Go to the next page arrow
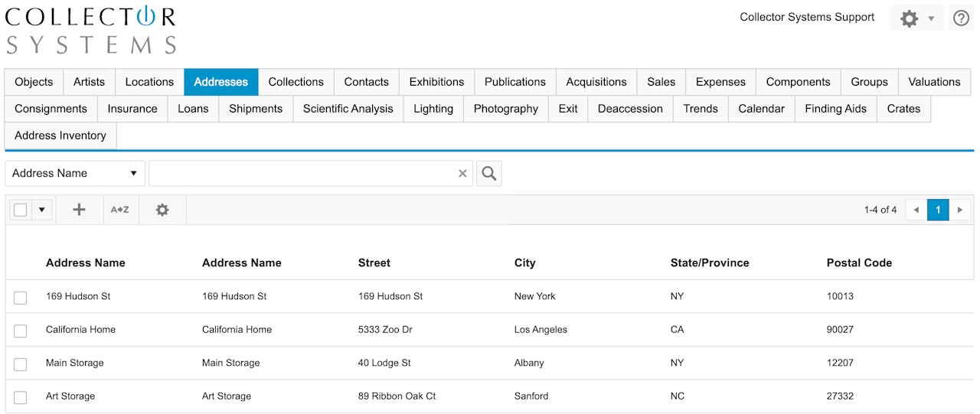 coord(960,210)
